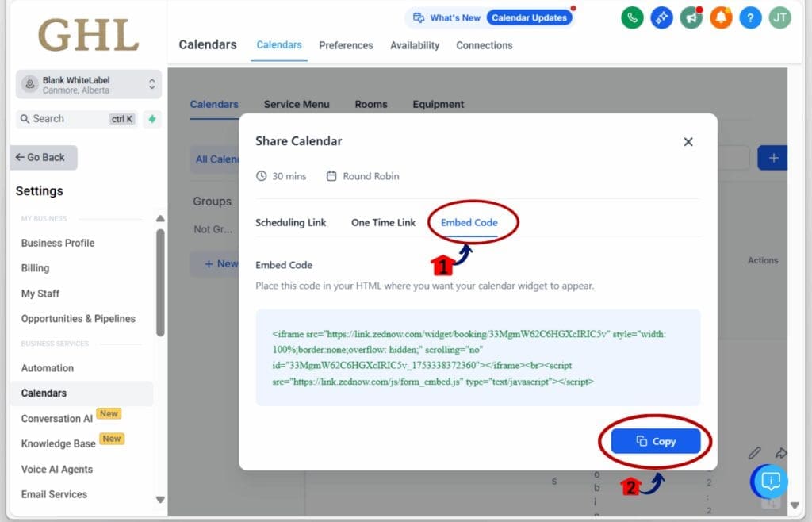Click the iframe embed code text
The image size is (812, 522).
tap(469, 358)
